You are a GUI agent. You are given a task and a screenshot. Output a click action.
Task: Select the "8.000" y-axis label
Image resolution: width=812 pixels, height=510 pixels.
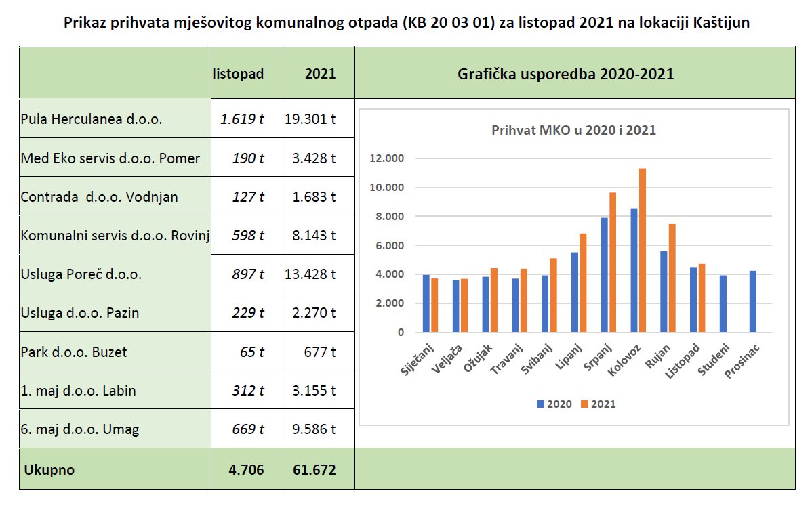390,216
